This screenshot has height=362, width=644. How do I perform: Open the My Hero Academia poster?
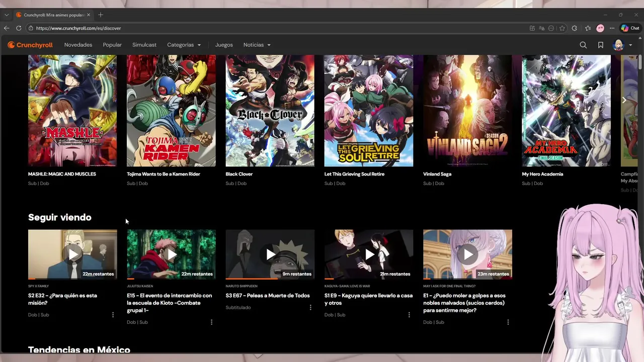(x=566, y=111)
